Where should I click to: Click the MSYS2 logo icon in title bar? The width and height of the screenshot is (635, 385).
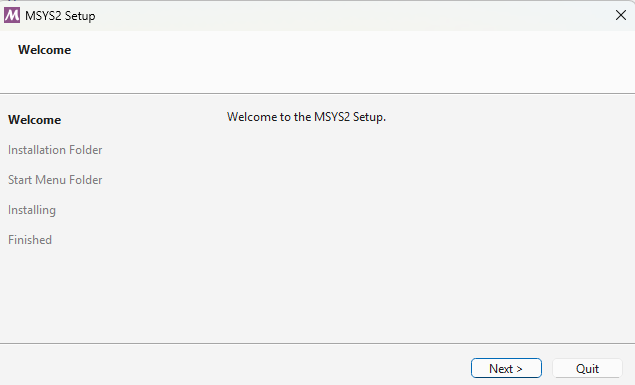coord(12,15)
